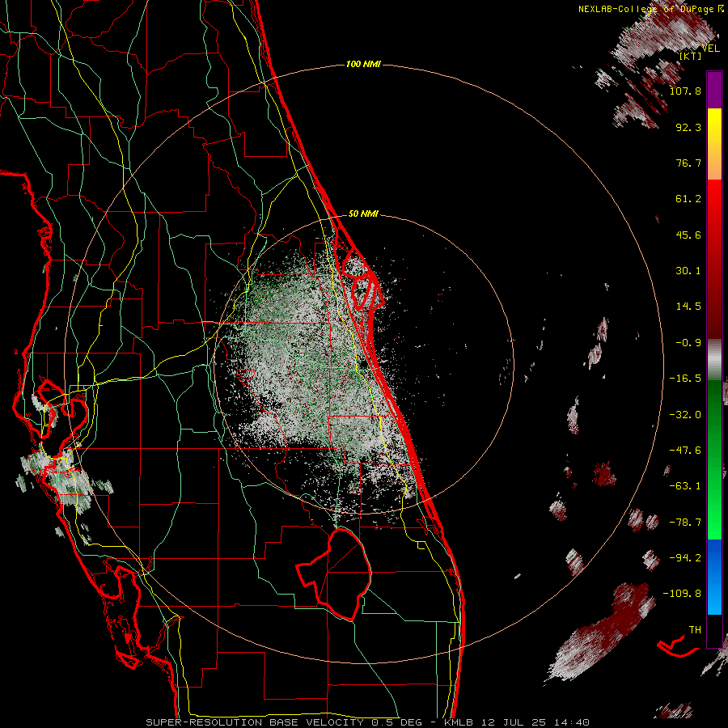Click the 'VEL' legend title
The image size is (728, 728).
(x=710, y=49)
